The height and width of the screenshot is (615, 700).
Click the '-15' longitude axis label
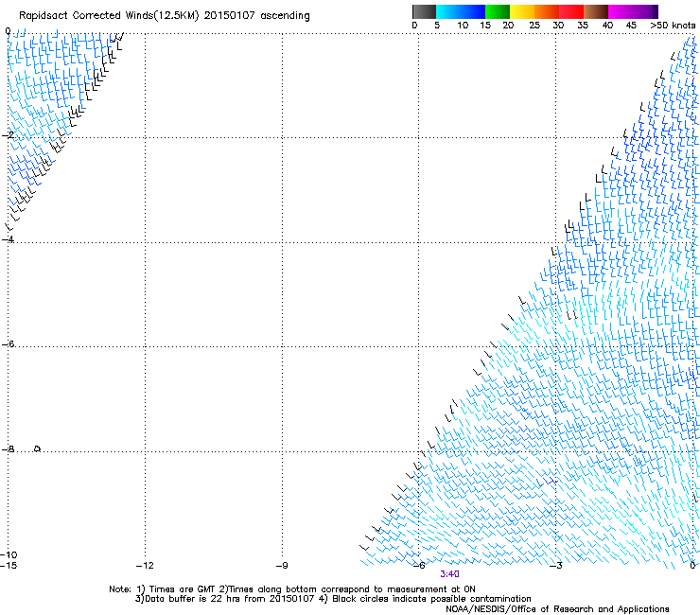point(9,566)
